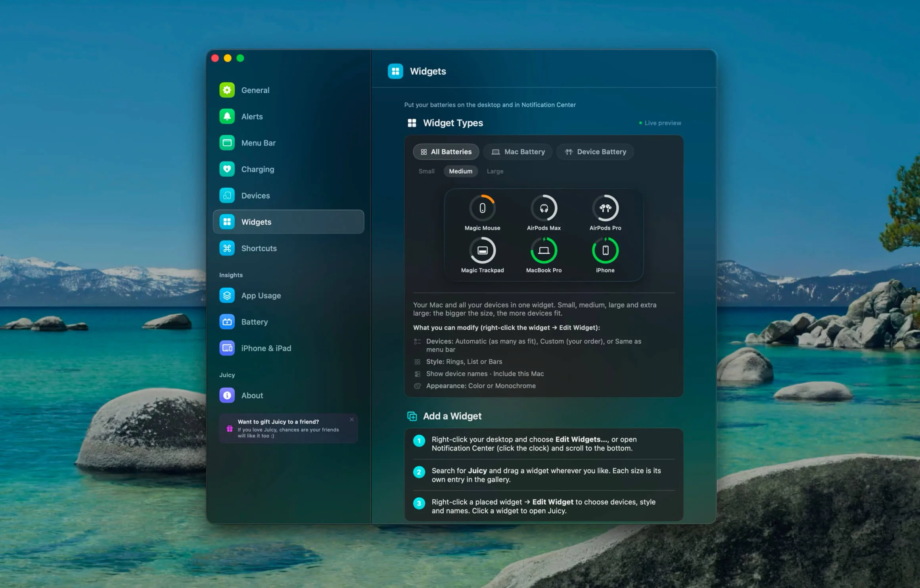Click step 3 number badge
This screenshot has width=920, height=588.
(x=419, y=504)
